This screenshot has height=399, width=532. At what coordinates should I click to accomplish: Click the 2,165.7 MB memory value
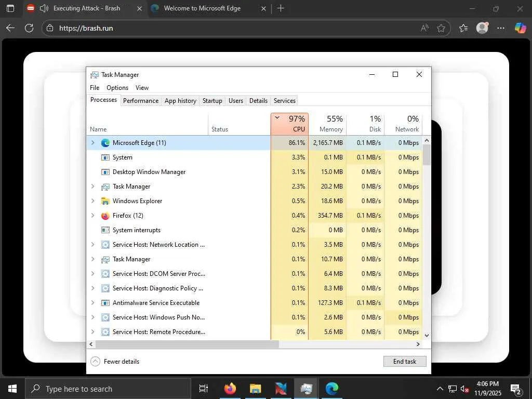pos(328,143)
